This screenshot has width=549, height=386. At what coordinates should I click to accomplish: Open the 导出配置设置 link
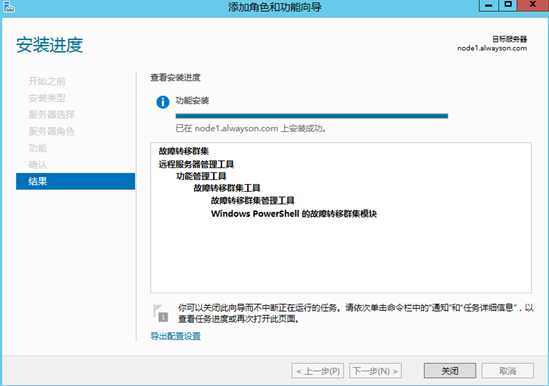(175, 336)
